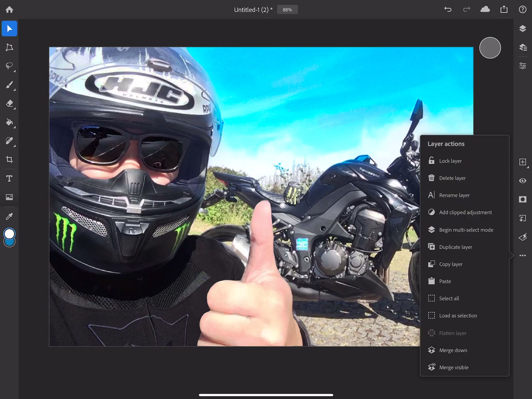This screenshot has width=532, height=399.
Task: Choose Rename layer
Action: [465, 195]
